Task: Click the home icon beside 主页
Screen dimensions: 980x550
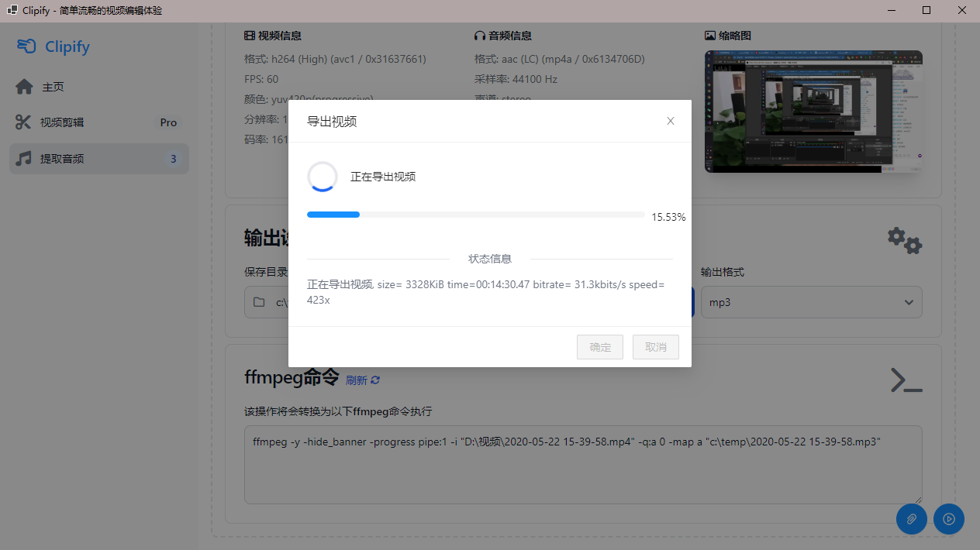Action: (24, 87)
